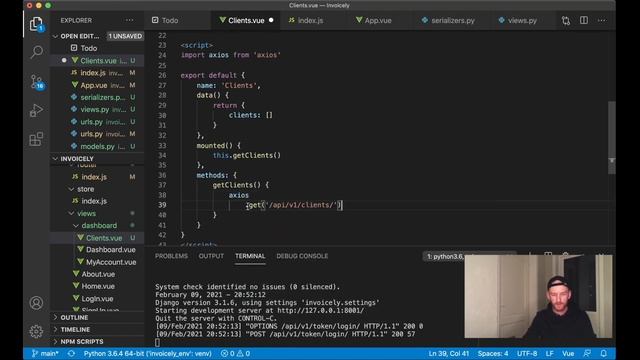The image size is (640, 360).
Task: Open the Extensions view
Action: point(36,139)
